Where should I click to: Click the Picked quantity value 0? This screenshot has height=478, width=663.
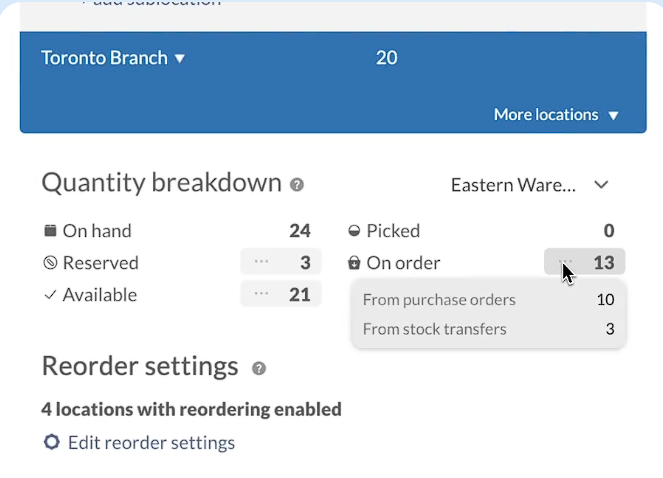[608, 231]
